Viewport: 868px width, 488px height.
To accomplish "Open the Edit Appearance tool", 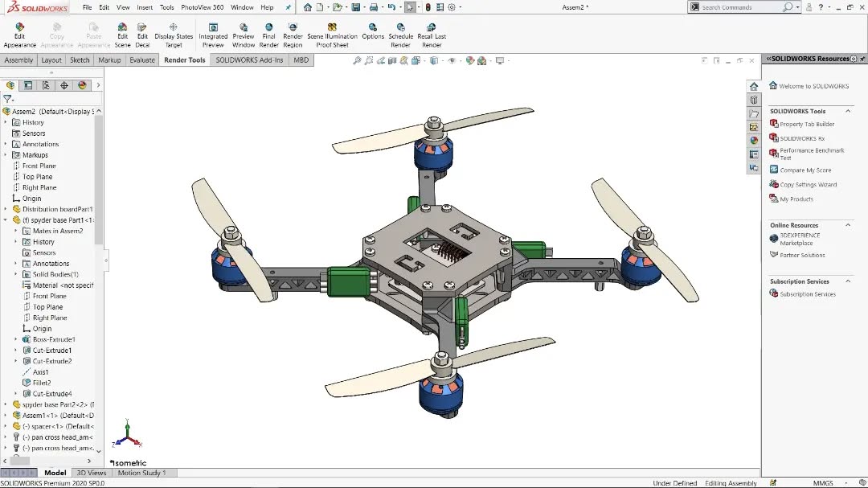I will click(20, 35).
